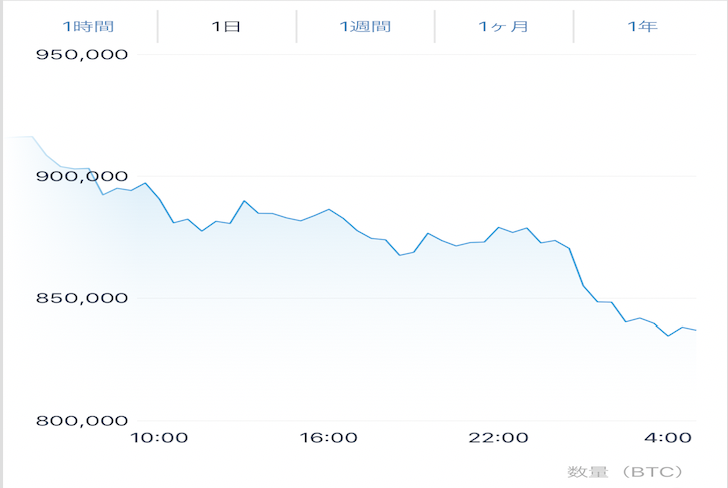Click the divider between 1日 and 1週間
The width and height of the screenshot is (728, 488).
296,26
